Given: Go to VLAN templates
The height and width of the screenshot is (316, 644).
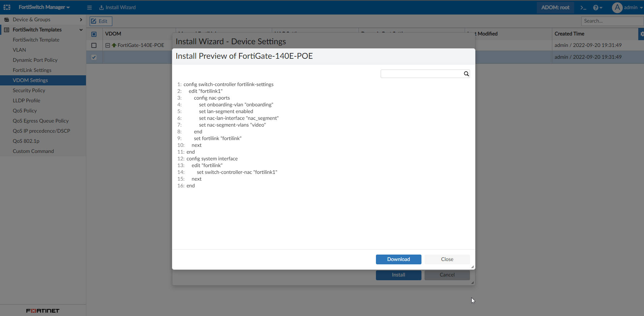Looking at the screenshot, I should [19, 50].
